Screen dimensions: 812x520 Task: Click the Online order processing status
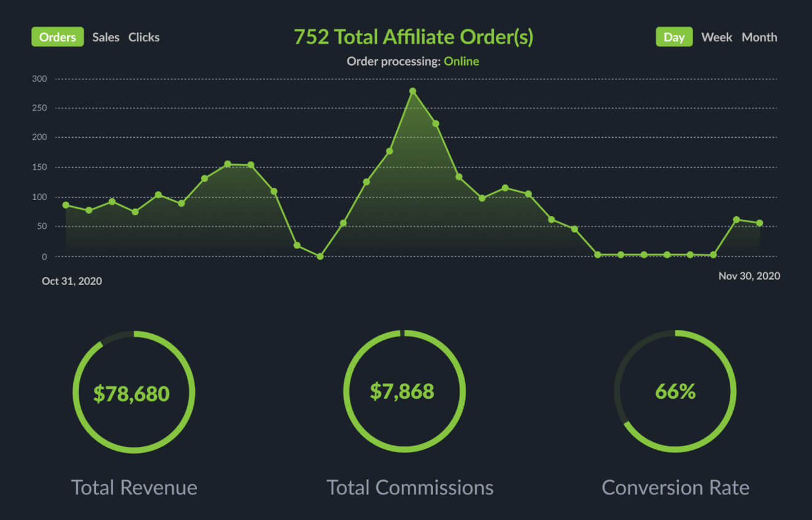[x=461, y=62]
